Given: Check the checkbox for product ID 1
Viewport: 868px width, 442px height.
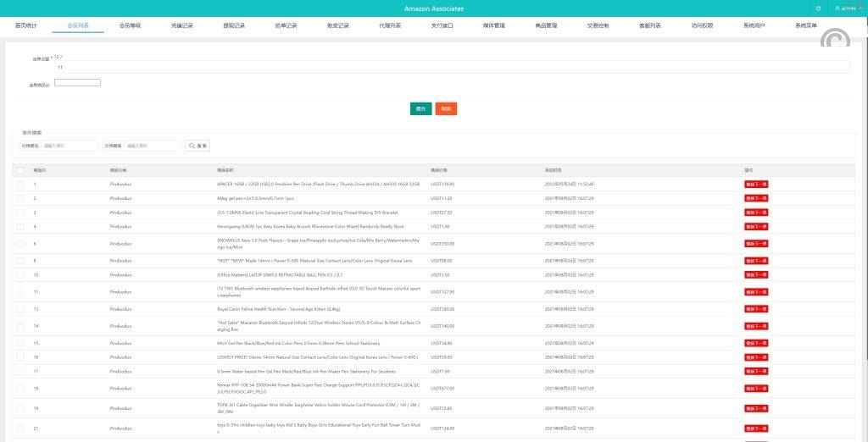Looking at the screenshot, I should 19,184.
